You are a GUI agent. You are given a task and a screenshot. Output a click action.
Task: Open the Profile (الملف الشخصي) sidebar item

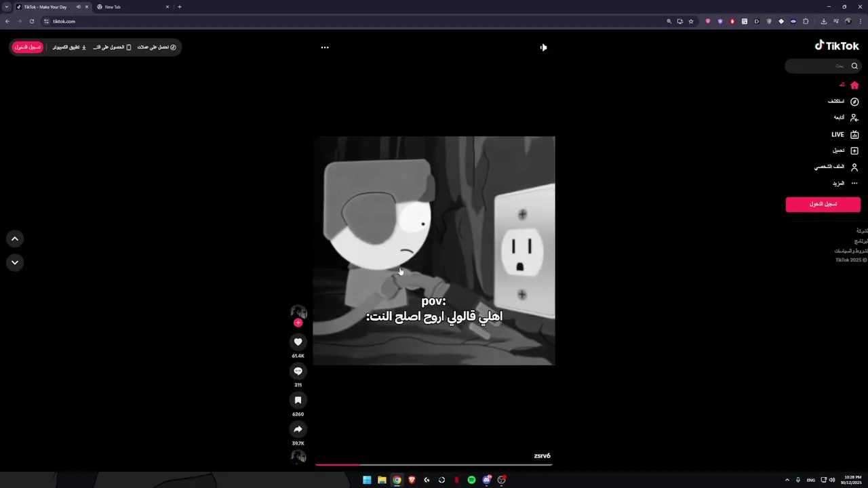pos(835,167)
